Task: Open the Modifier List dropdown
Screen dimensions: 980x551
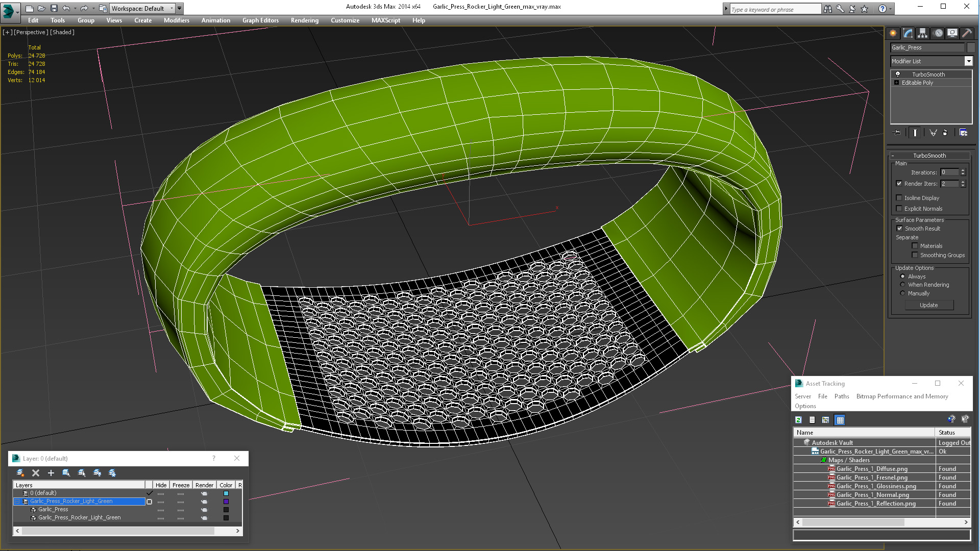Action: (968, 61)
